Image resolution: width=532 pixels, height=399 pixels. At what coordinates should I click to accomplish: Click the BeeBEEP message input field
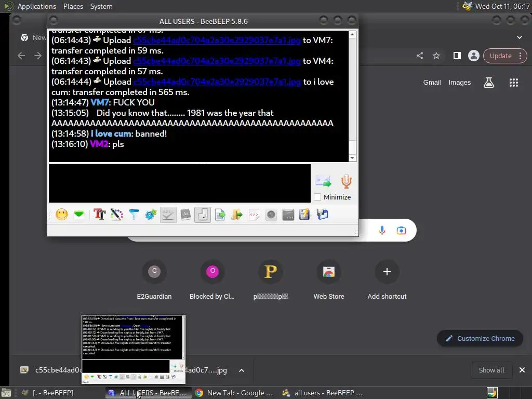[x=179, y=183]
